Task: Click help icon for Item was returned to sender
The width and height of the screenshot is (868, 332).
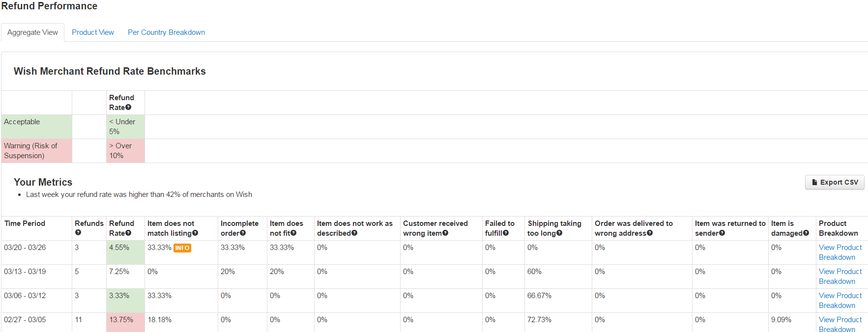Action: [722, 233]
